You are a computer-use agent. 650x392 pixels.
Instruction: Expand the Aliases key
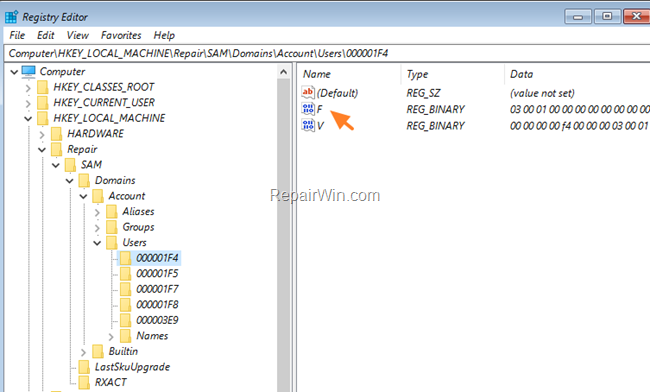tap(97, 212)
